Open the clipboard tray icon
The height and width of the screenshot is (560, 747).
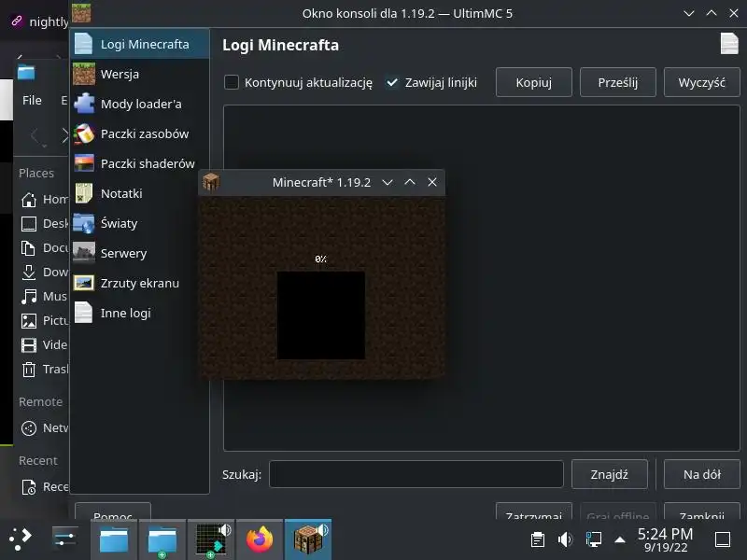[x=538, y=539]
